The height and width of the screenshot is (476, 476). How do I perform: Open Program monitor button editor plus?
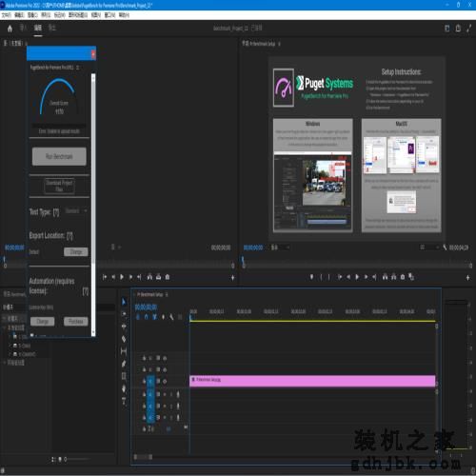[x=467, y=278]
